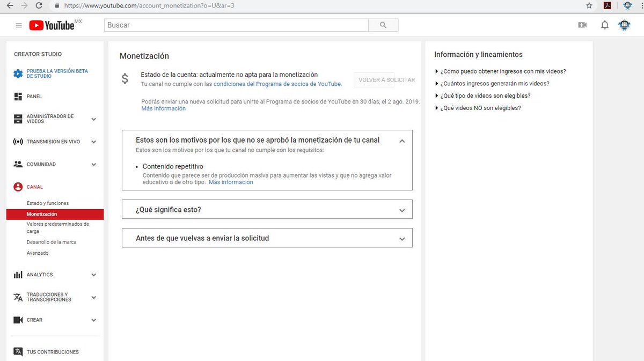Open the notifications bell
Screen dimensions: 644x361
click(605, 25)
